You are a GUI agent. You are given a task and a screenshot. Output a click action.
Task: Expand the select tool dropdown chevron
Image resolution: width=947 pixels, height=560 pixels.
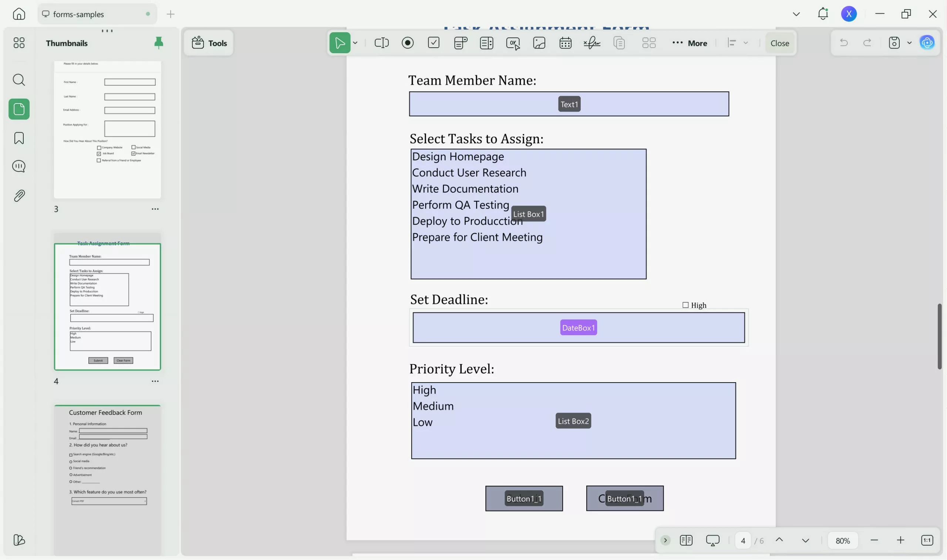coord(354,43)
